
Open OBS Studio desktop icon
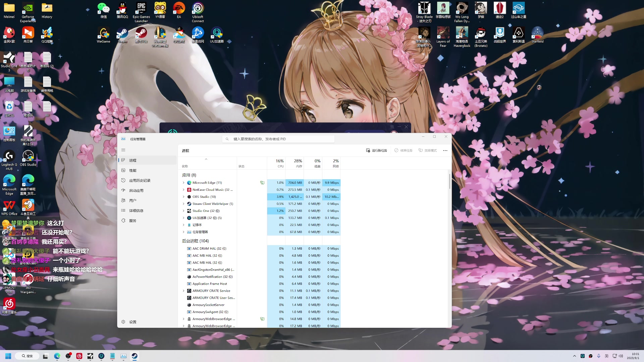(x=28, y=158)
